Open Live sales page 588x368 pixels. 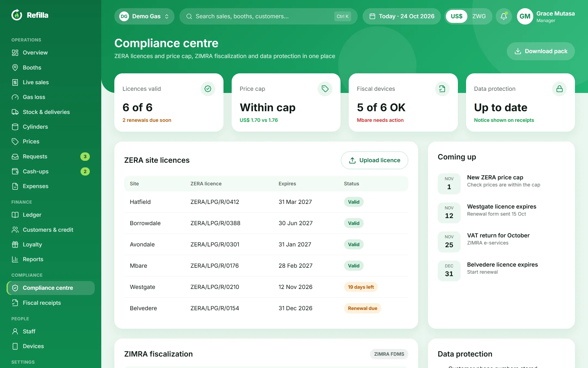point(51,82)
